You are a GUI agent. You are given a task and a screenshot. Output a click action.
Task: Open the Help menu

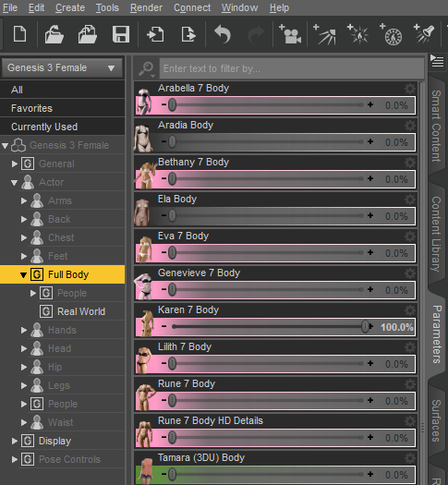(x=279, y=7)
